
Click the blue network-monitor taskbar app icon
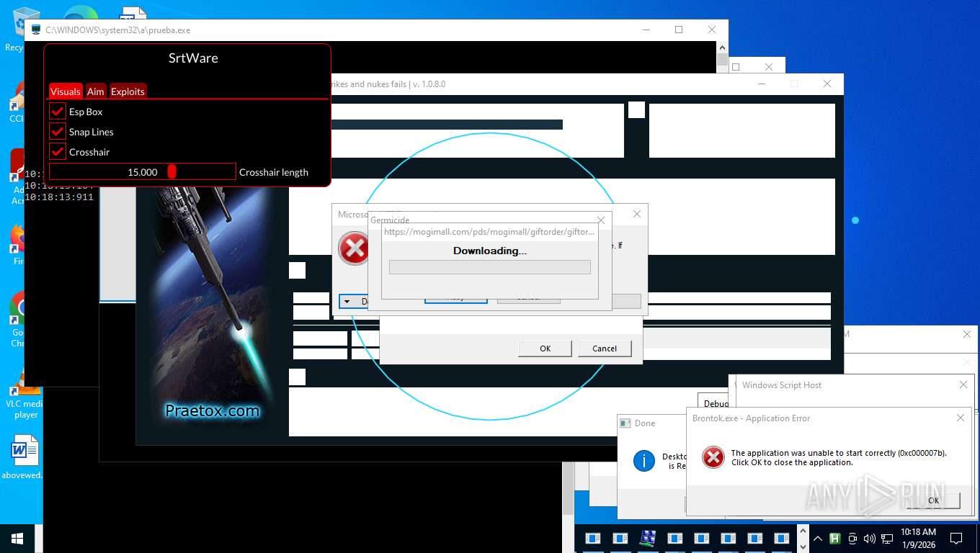point(647,538)
